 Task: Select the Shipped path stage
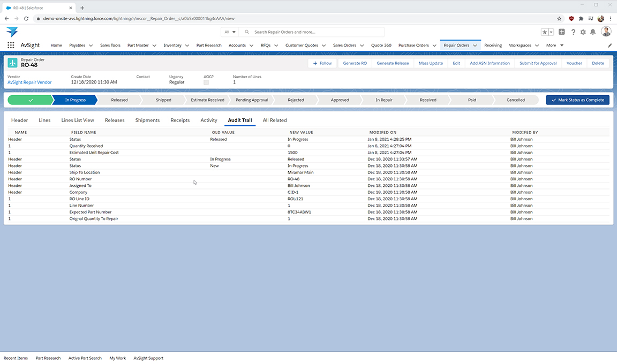(163, 100)
